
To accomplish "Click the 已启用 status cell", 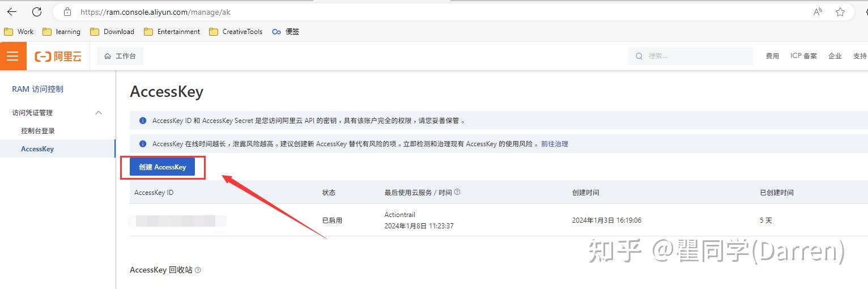I will 333,220.
